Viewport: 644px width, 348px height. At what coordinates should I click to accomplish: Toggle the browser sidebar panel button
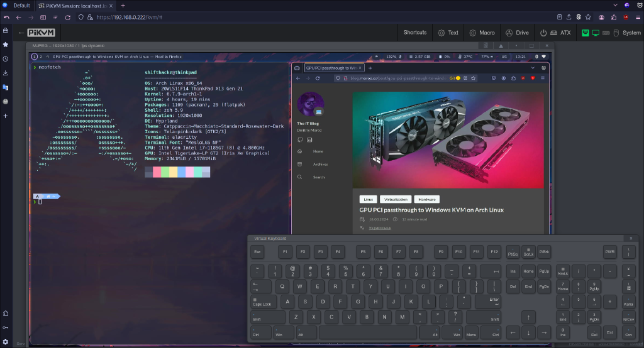click(43, 17)
